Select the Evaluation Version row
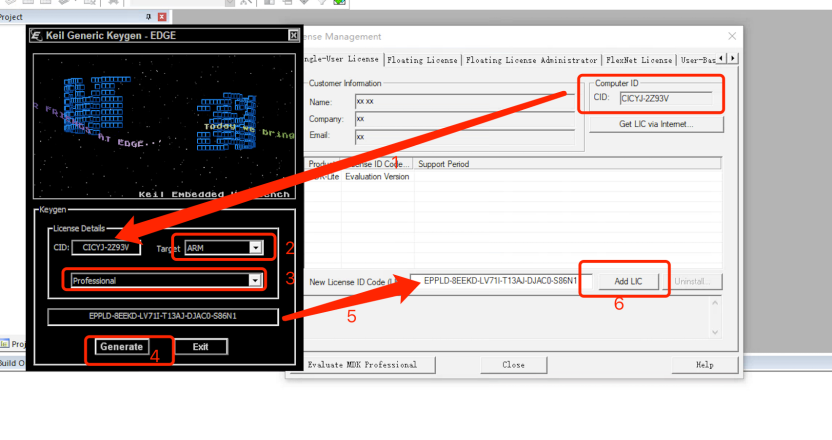Viewport: 832px width, 440px height. click(x=512, y=177)
